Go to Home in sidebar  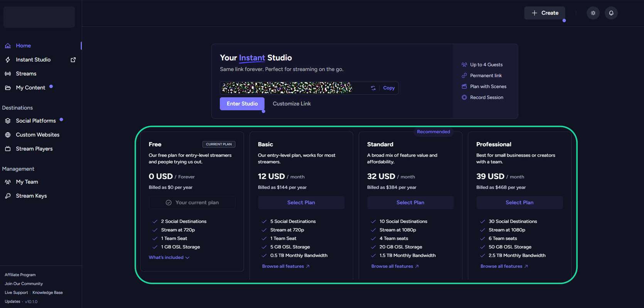point(23,45)
